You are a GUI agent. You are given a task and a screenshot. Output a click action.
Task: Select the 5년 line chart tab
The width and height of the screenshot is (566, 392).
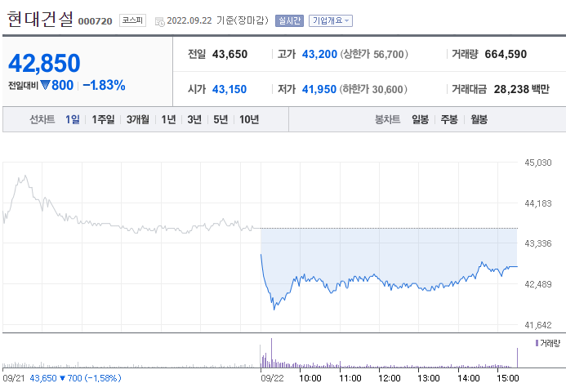point(221,119)
